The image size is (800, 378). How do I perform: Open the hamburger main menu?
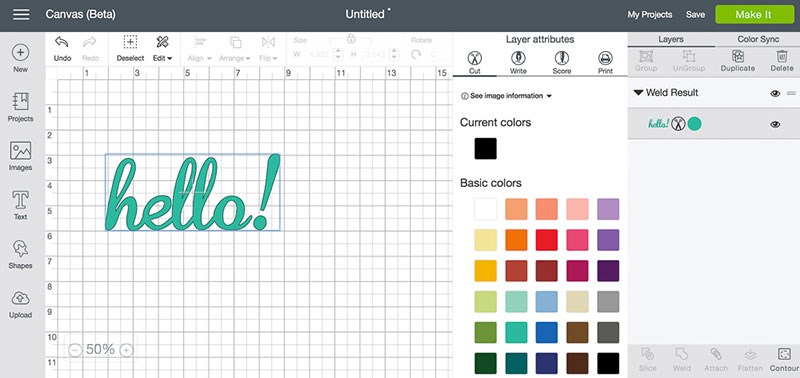[21, 15]
